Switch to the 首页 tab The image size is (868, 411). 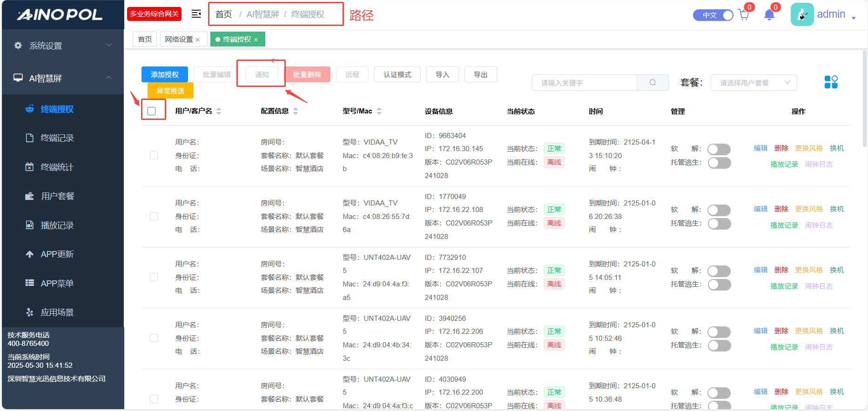pos(145,40)
